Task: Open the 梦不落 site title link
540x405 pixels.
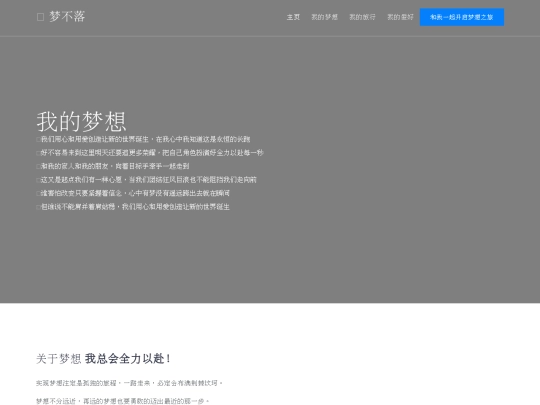Action: point(67,17)
